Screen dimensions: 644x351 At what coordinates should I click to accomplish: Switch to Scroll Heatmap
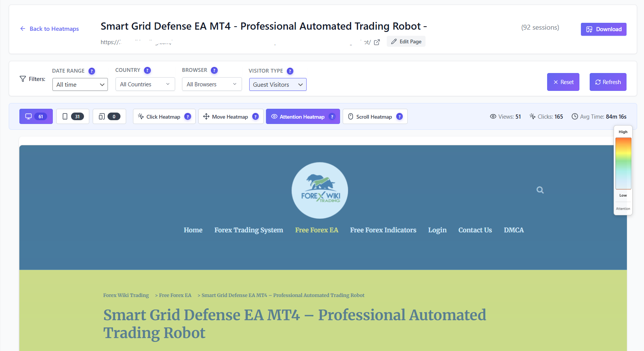pos(375,116)
